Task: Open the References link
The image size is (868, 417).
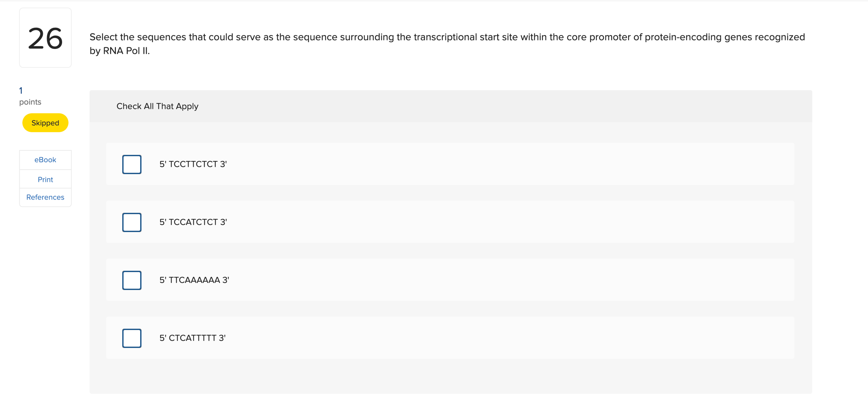Action: (x=45, y=197)
